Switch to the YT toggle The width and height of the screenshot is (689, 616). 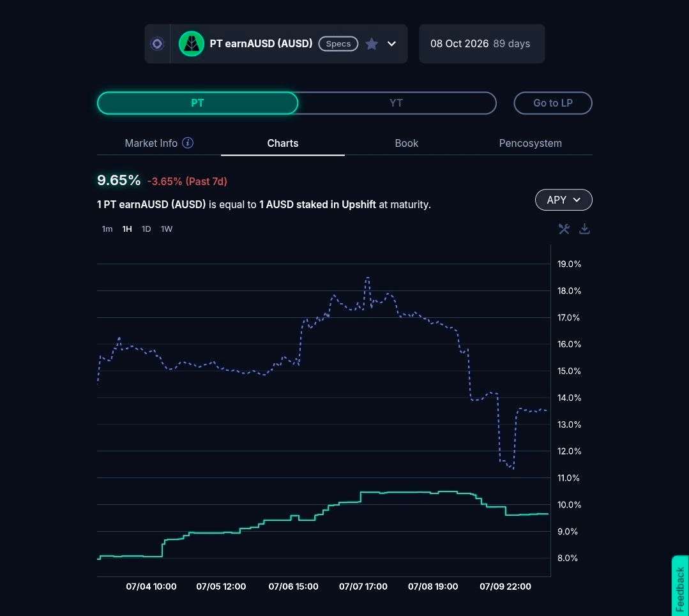[x=397, y=103]
